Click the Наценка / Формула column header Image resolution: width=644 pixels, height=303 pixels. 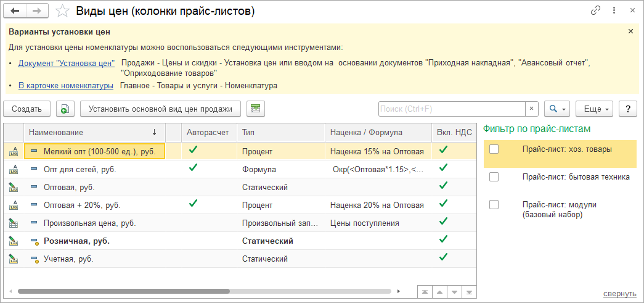click(x=378, y=133)
